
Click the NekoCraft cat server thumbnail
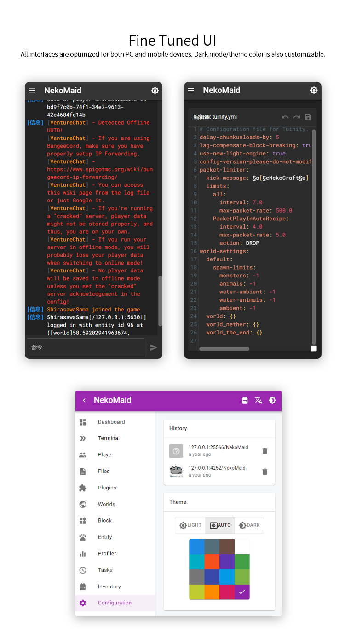click(x=176, y=471)
